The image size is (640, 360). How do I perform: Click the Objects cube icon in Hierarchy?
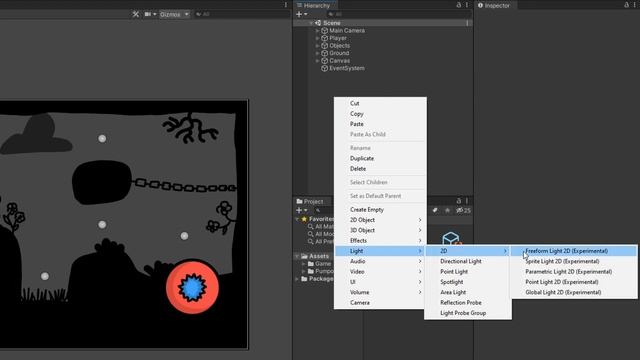pos(324,46)
